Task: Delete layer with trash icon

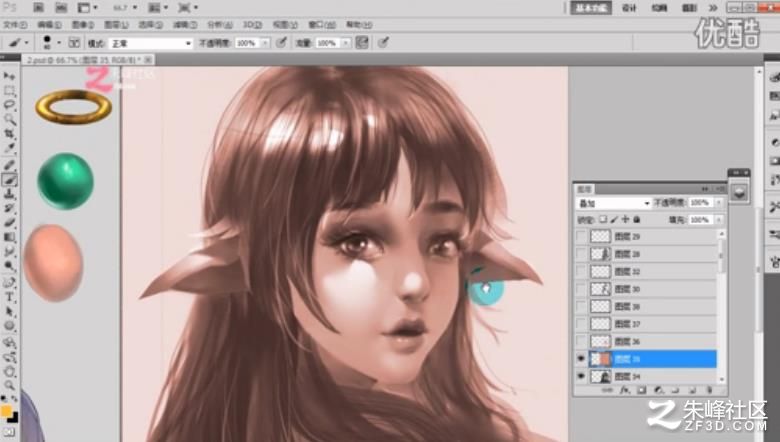Action: tap(709, 391)
